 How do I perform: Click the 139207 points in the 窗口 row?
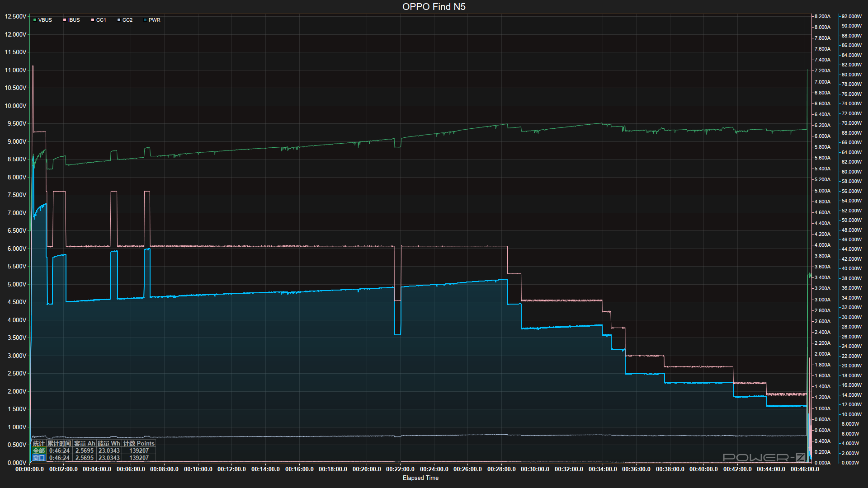tap(139, 458)
